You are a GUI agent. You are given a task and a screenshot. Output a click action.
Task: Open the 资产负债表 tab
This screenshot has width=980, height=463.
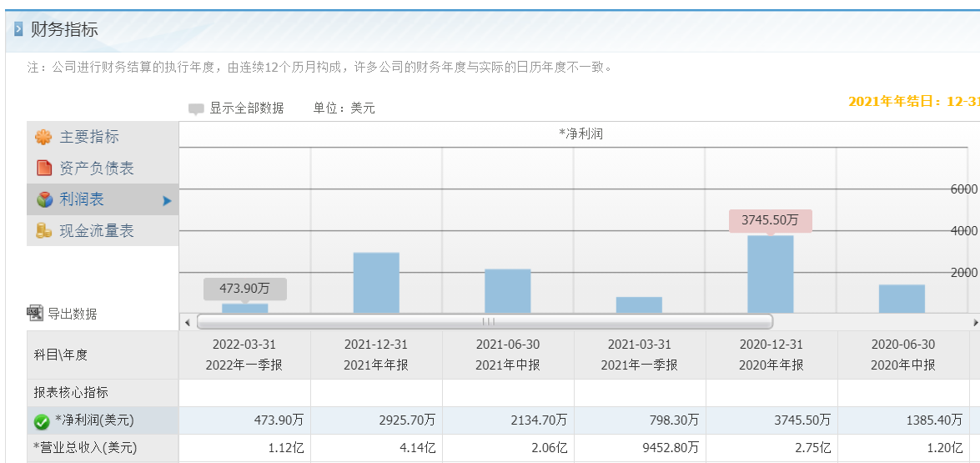coord(103,168)
